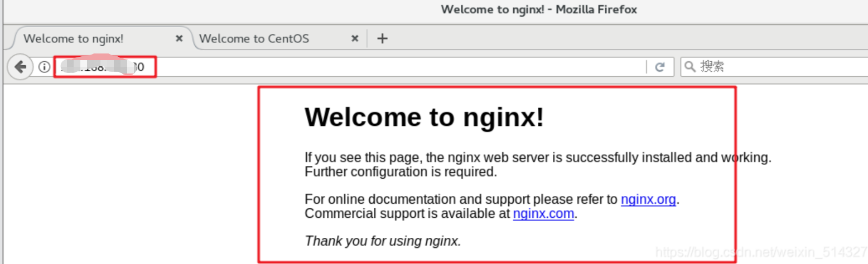Open the nginx.org link
This screenshot has height=264, width=868.
point(648,199)
